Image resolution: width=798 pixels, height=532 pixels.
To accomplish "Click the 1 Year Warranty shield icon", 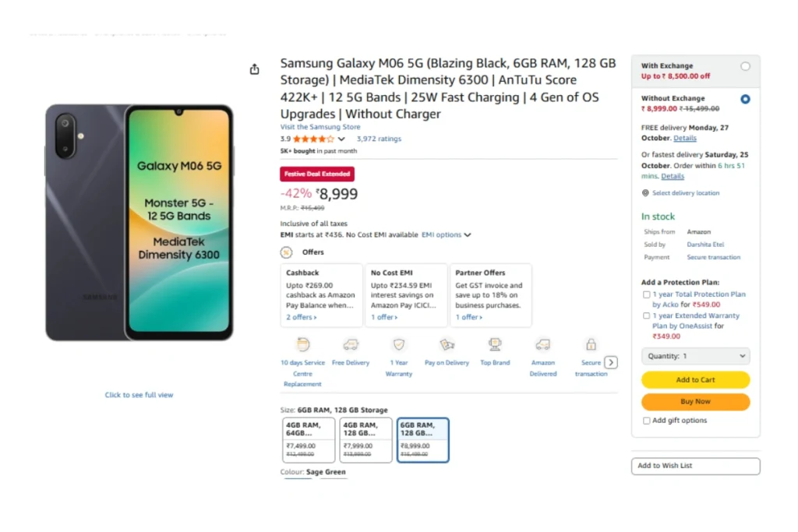I will click(x=399, y=344).
